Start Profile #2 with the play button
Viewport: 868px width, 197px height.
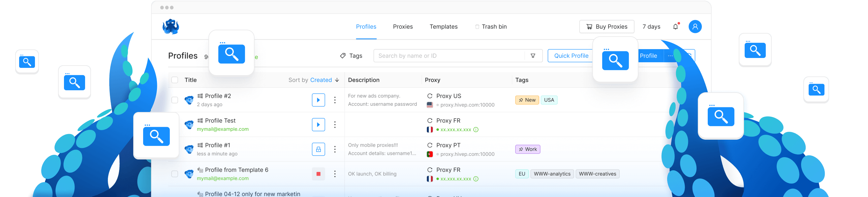click(x=318, y=100)
